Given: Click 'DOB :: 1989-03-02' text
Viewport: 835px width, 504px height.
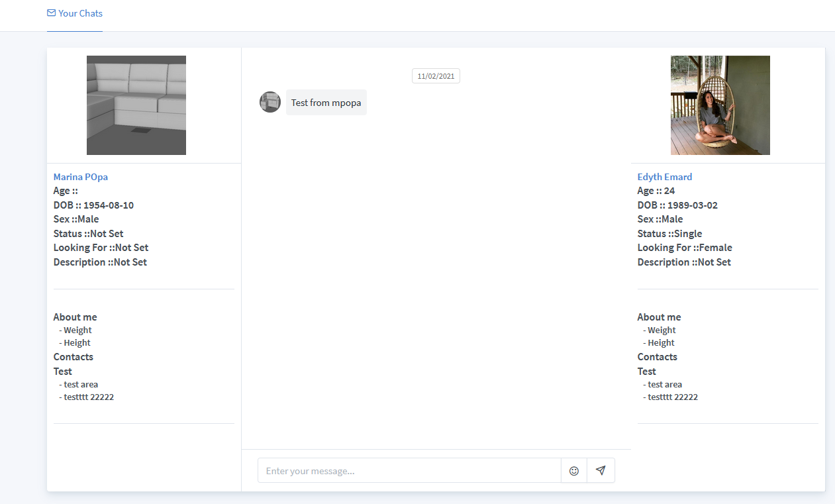Looking at the screenshot, I should (x=677, y=205).
